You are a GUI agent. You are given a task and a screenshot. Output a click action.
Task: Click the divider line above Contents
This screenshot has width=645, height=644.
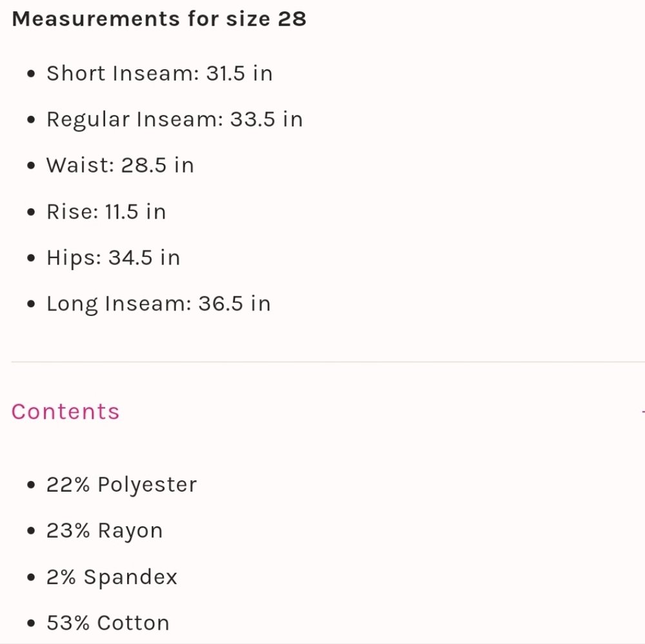click(328, 362)
